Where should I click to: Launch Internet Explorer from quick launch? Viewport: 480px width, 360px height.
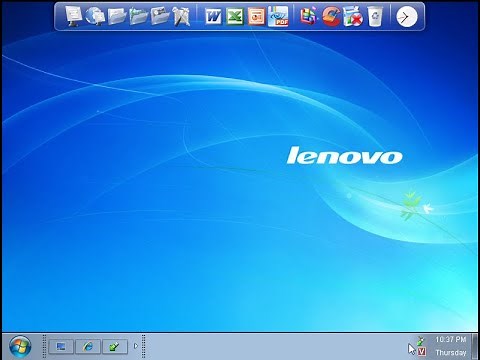tap(88, 347)
